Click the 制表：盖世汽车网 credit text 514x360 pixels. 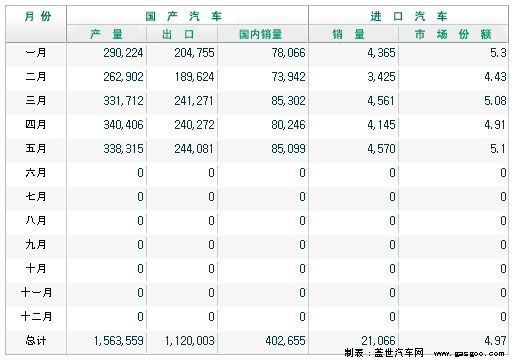(x=384, y=353)
